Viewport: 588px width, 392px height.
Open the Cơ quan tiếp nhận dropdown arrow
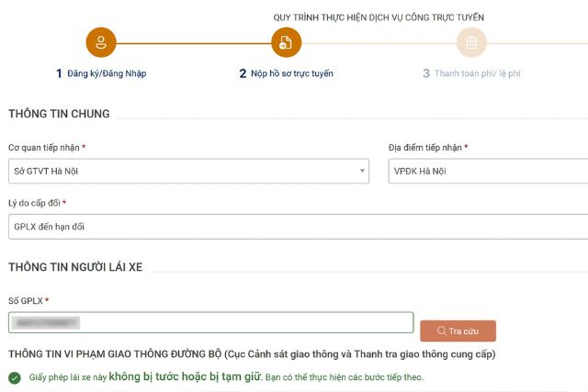point(362,171)
